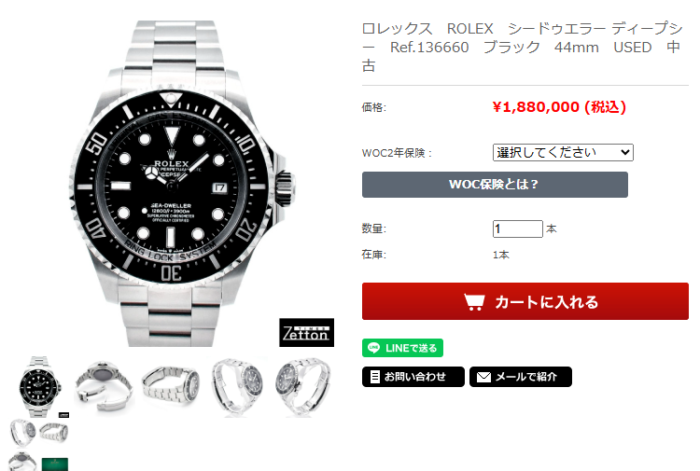Click the メールで紹介 button
The height and width of the screenshot is (471, 700).
521,377
